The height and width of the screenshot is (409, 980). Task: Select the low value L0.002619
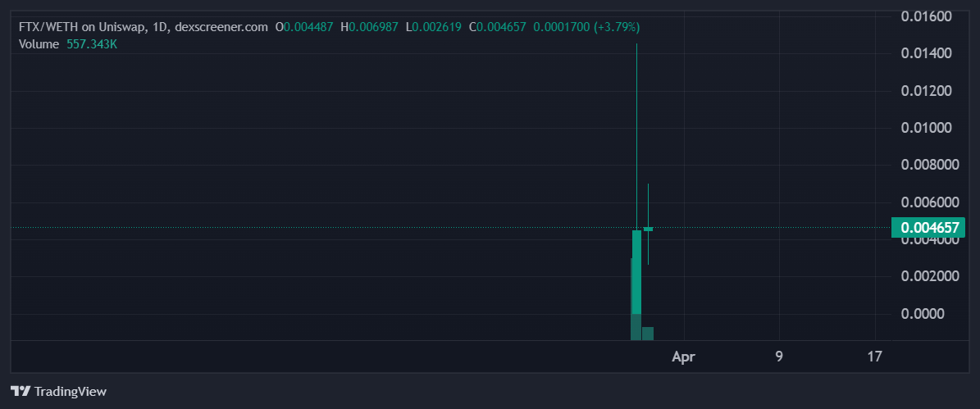(x=433, y=28)
